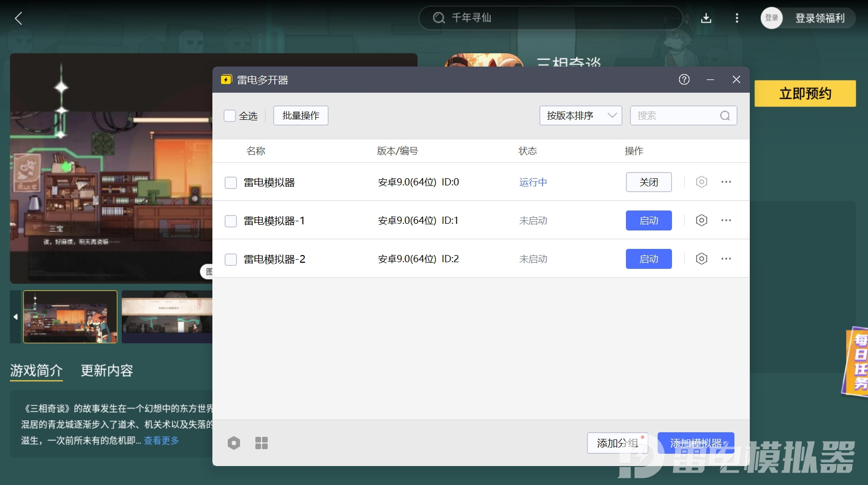Start 雷电模拟器-1 with the 启动 button
The image size is (868, 485).
(x=648, y=220)
